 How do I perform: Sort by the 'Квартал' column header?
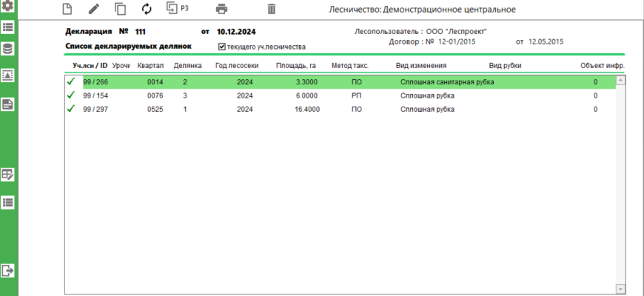[x=150, y=66]
